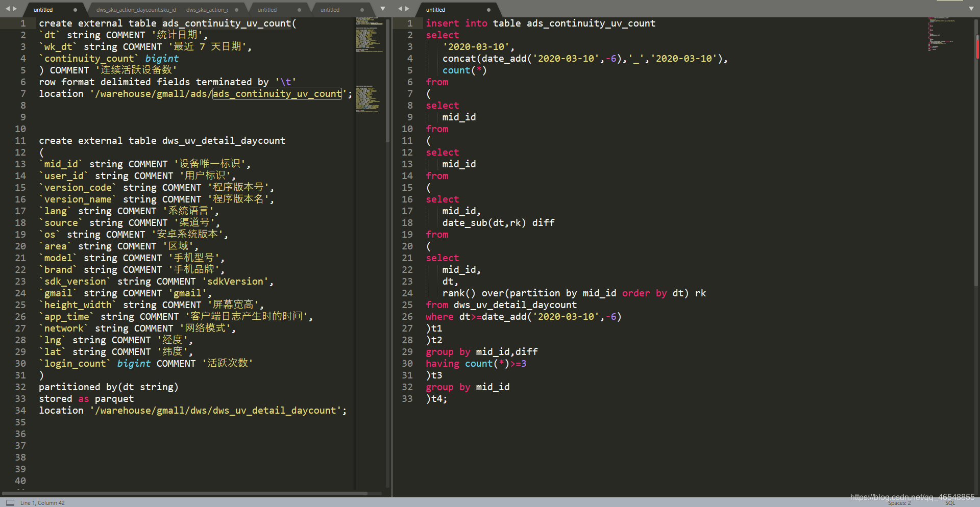Click the 'date_sub(dt,rk) diff' line
The width and height of the screenshot is (980, 507).
pos(498,223)
